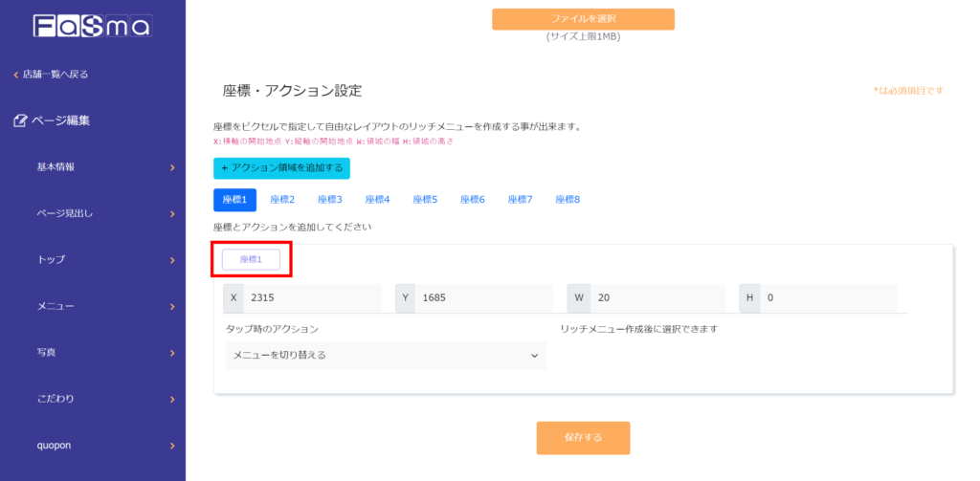
Task: Switch to the 座標5 tab
Action: tap(425, 200)
